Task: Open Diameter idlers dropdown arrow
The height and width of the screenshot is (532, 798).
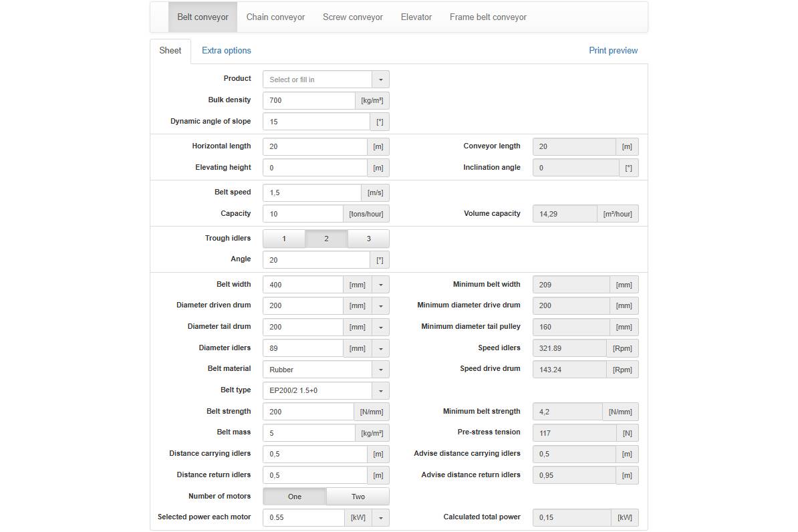Action: [380, 348]
